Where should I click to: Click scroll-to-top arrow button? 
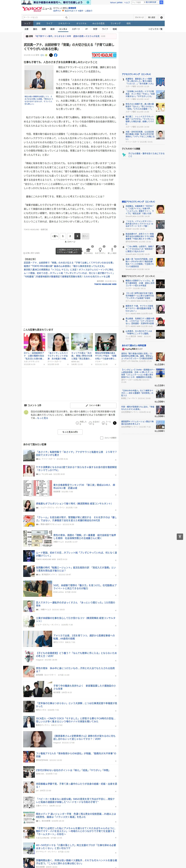180,536
